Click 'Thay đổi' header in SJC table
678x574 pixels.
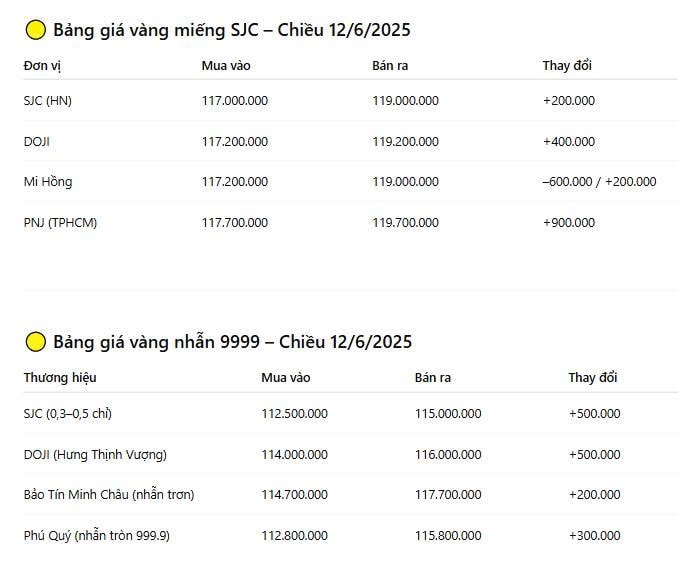567,66
